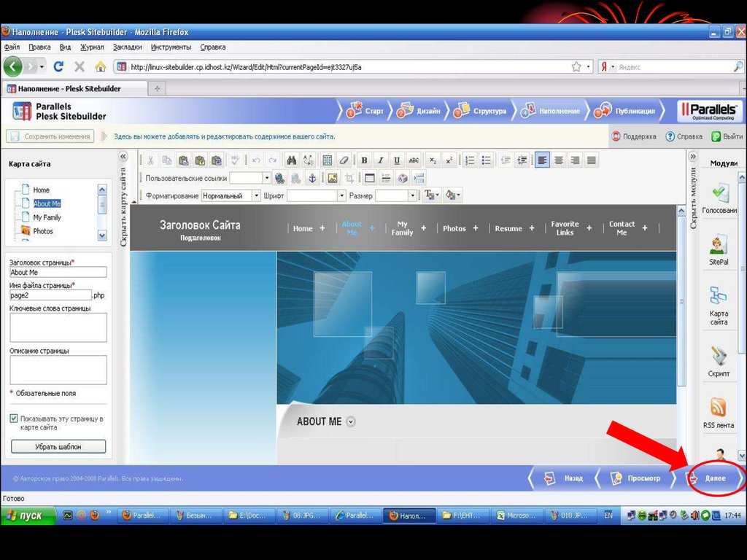Viewport: 747px width, 560px height.
Task: Insert a horizontal line
Action: pos(386,178)
